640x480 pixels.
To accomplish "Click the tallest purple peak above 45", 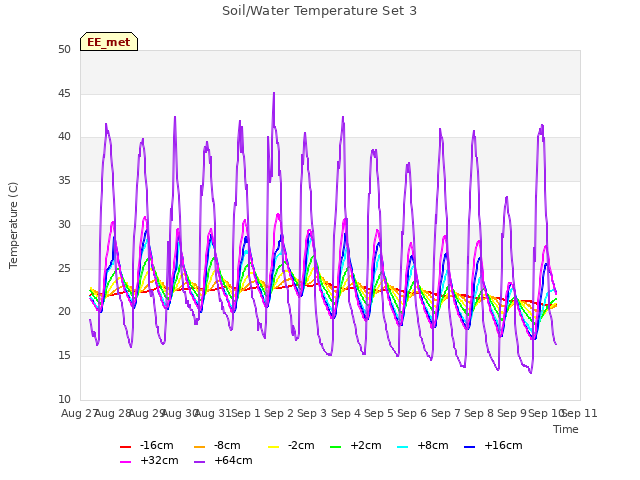I will click(x=274, y=93).
